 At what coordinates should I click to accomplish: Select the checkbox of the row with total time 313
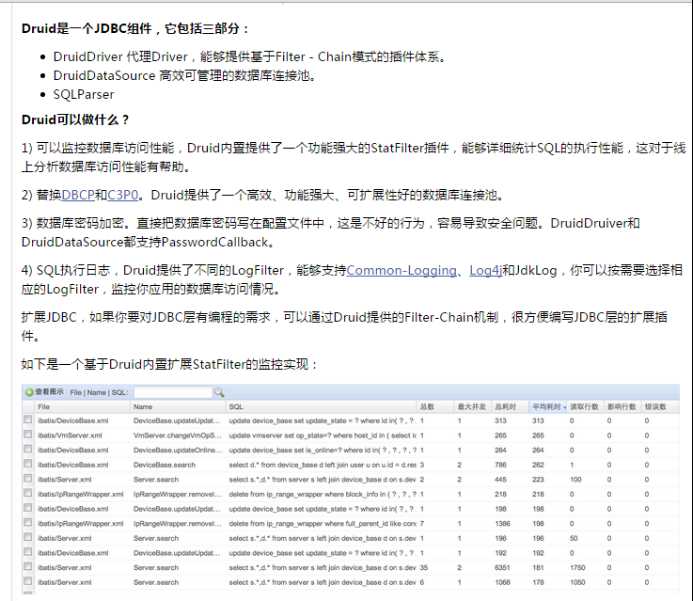[x=28, y=419]
